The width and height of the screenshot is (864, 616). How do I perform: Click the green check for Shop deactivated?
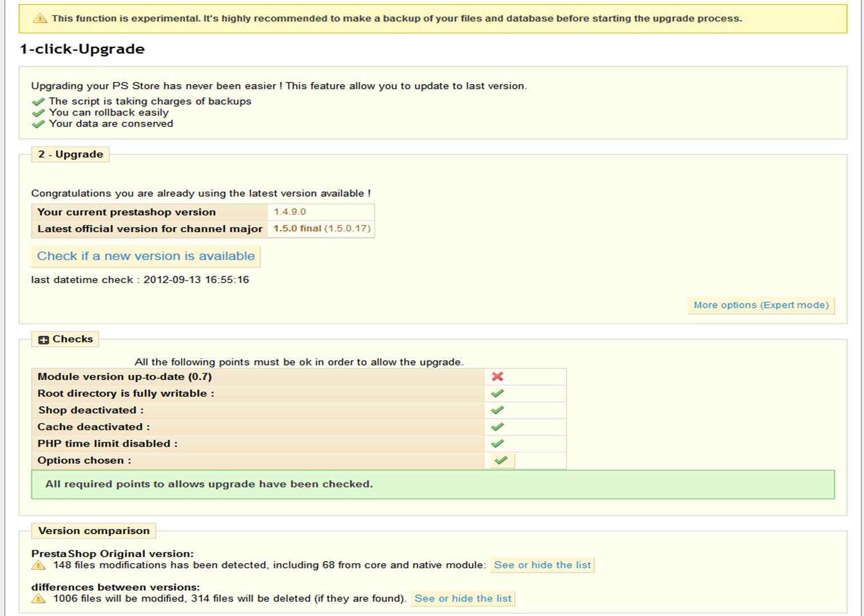[x=497, y=410]
